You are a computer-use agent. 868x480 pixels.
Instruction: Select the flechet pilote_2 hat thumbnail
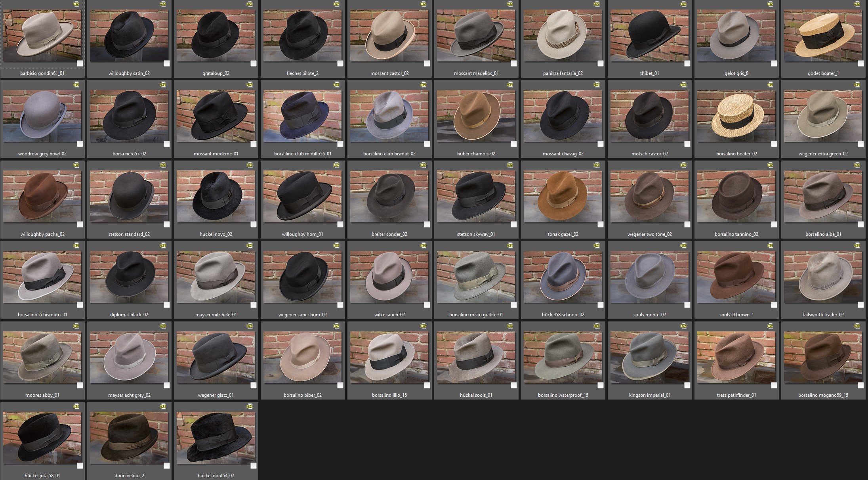303,36
